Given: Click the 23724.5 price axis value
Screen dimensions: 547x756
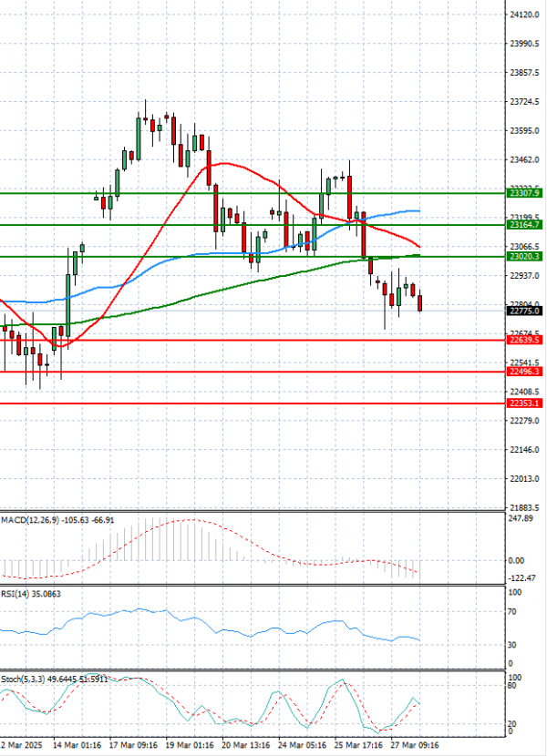Looking at the screenshot, I should click(524, 102).
